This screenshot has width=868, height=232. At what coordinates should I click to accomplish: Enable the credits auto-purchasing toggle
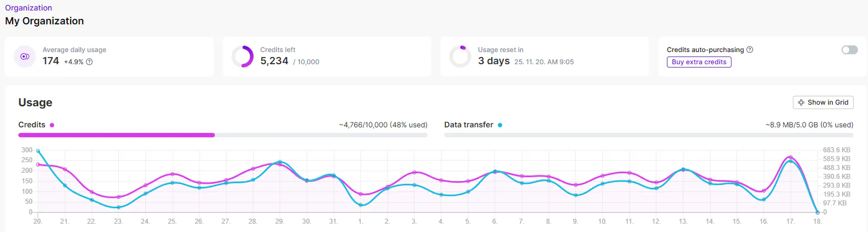coord(849,50)
